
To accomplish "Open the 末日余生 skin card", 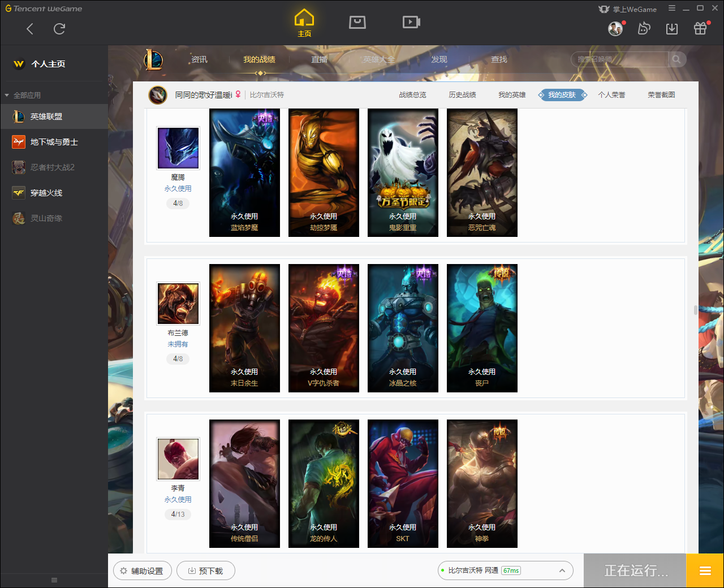I will 244,328.
